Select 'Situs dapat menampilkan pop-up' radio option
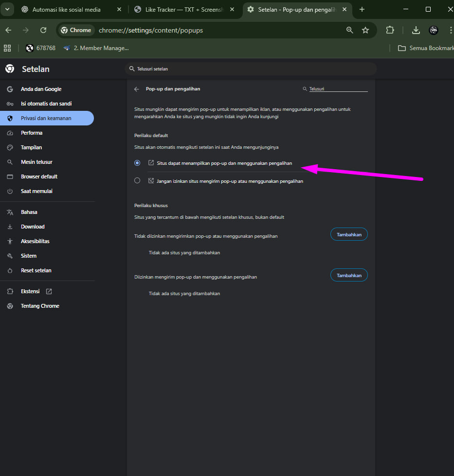Viewport: 454px width, 476px height. pyautogui.click(x=137, y=163)
